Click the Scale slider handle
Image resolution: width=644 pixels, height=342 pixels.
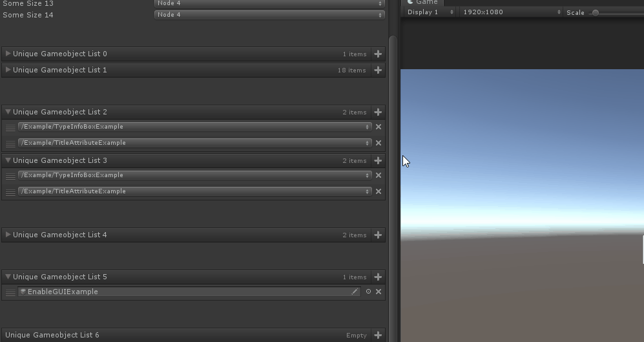[x=595, y=12]
